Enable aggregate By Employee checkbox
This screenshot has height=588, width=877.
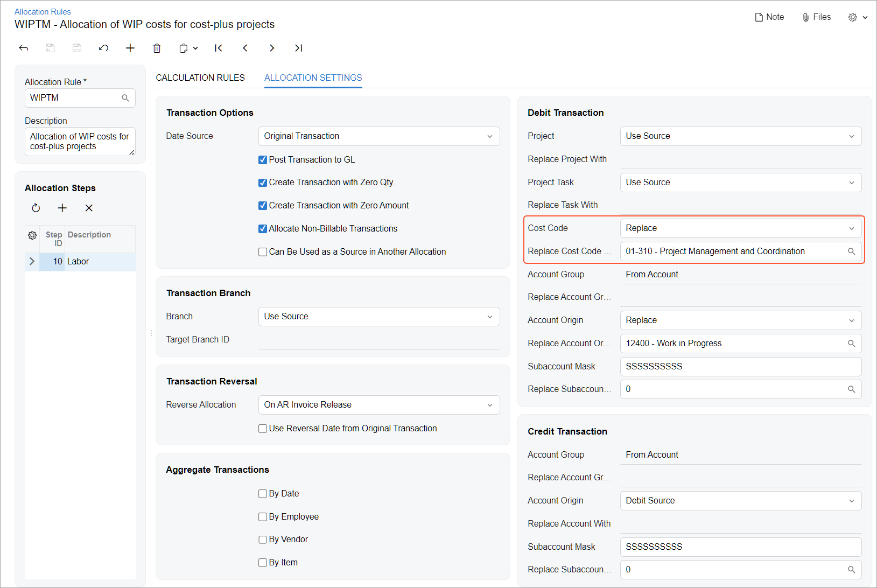[263, 517]
